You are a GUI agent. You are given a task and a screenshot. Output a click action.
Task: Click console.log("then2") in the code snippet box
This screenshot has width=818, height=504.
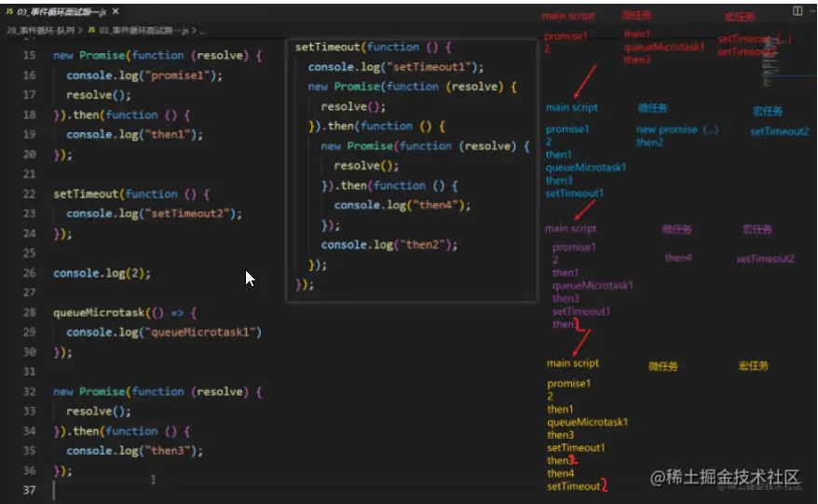(389, 245)
